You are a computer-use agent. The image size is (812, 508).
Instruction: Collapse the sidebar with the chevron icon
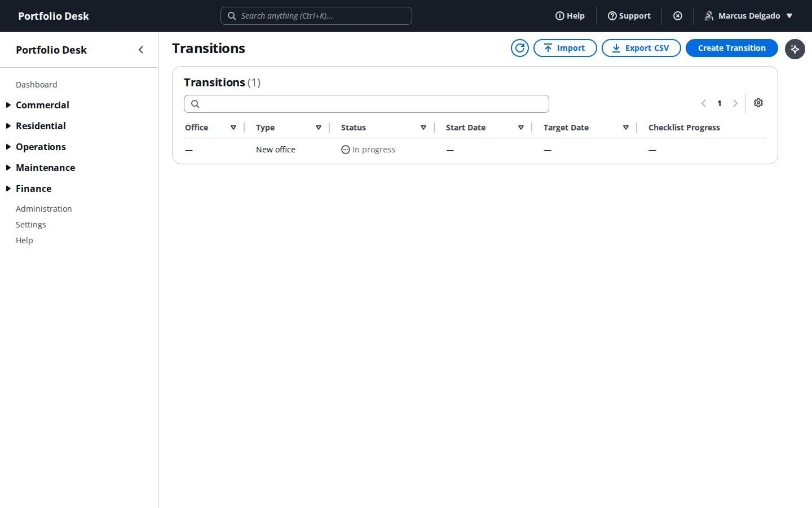(141, 50)
